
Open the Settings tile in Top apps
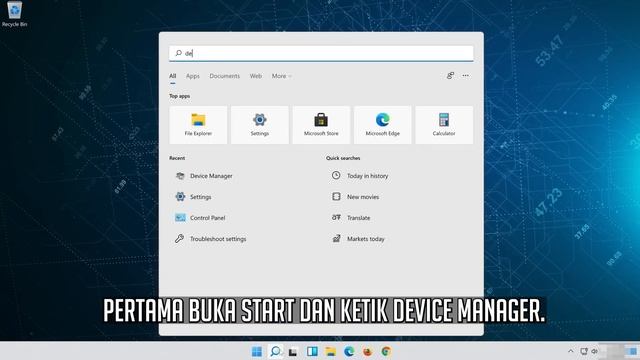[260, 125]
